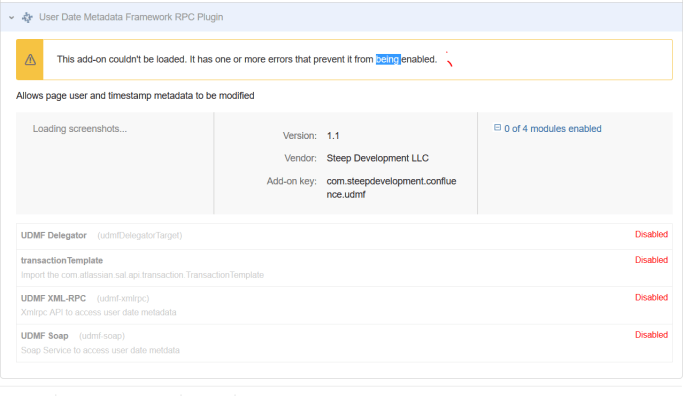This screenshot has height=396, width=700.
Task: Click the 'Version:' label
Action: coord(300,136)
